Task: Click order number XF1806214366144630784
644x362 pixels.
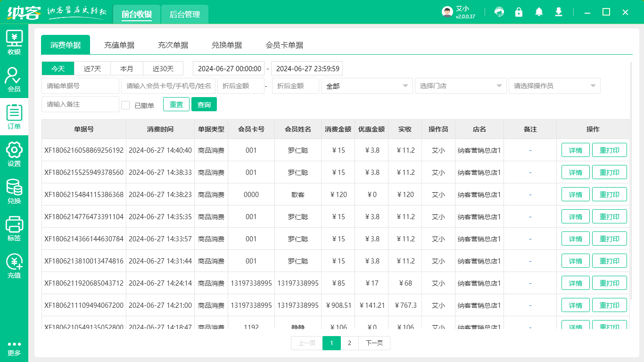Action: tap(84, 239)
